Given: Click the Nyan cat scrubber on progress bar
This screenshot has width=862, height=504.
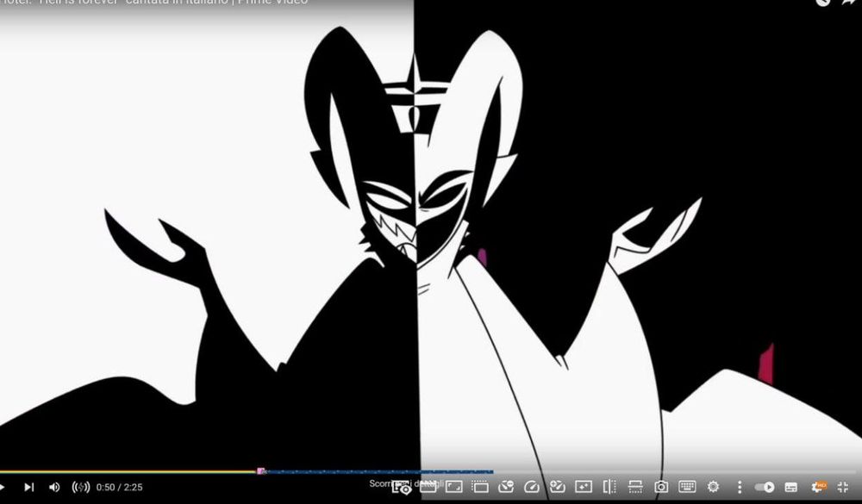Looking at the screenshot, I should coord(261,471).
